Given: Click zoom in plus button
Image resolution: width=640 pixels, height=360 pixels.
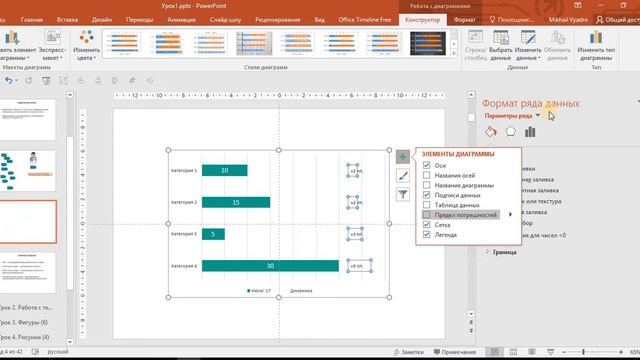Looking at the screenshot, I should tap(621, 352).
